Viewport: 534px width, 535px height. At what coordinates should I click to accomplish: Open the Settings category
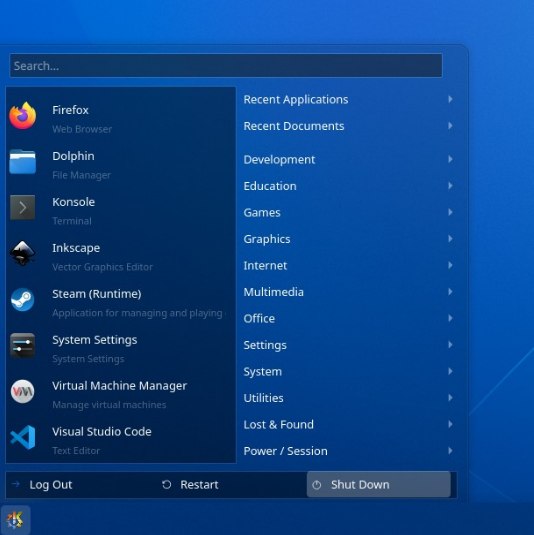(348, 345)
